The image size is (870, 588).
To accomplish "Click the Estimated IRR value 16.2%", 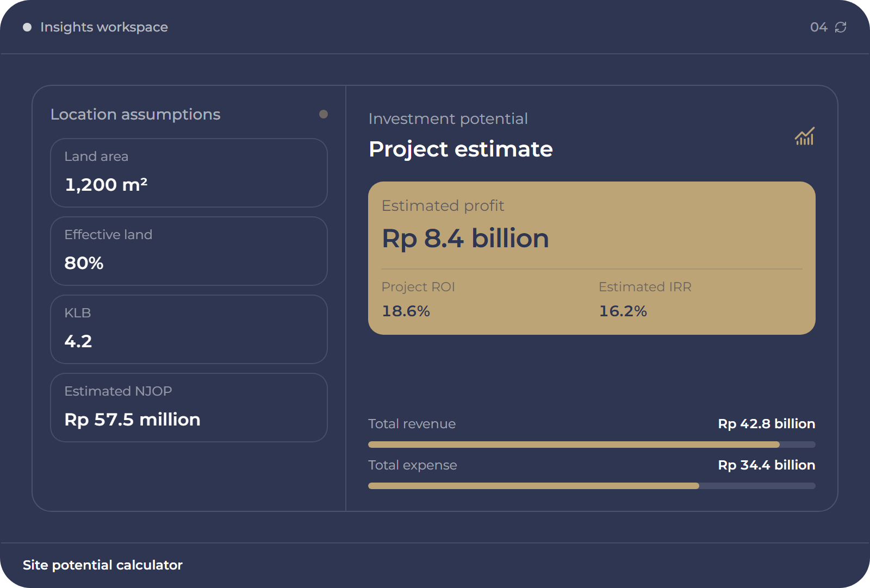I will pyautogui.click(x=623, y=311).
